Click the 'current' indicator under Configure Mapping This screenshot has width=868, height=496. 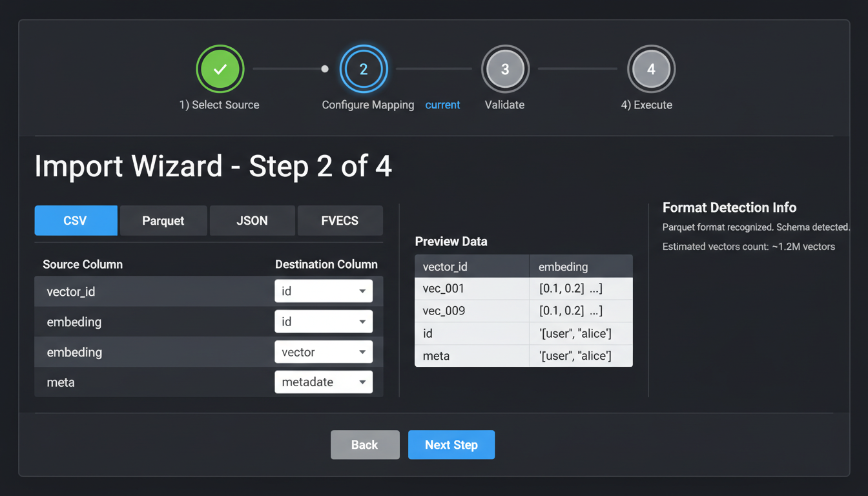442,105
